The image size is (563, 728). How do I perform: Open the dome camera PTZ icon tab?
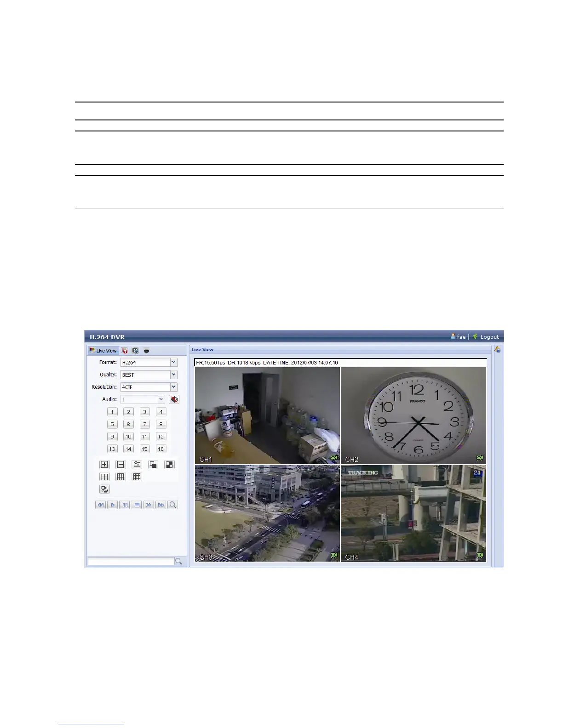click(146, 351)
